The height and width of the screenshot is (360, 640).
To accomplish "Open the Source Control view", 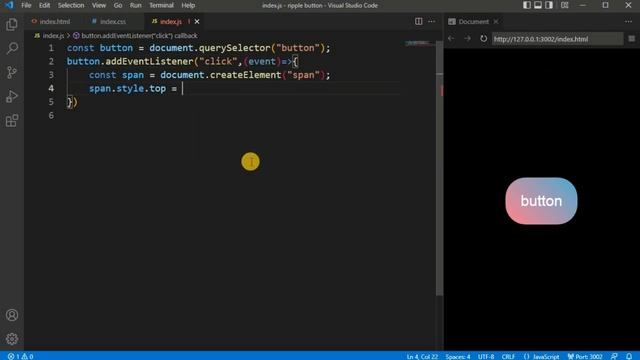I will coord(12,73).
